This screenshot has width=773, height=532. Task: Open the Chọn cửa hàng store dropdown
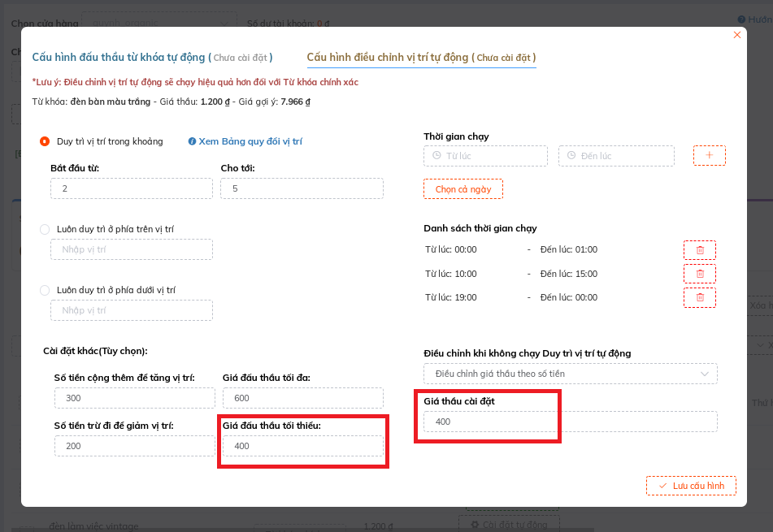(159, 24)
